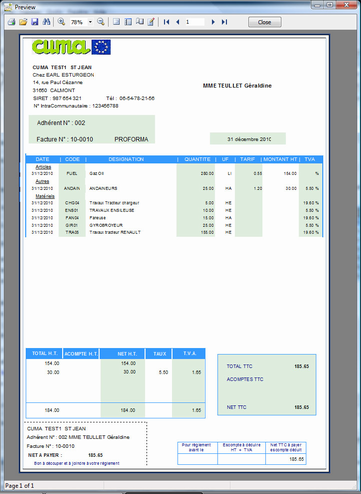This screenshot has width=361, height=494.
Task: Toggle the outline panel icon
Action: pyautogui.click(x=128, y=22)
